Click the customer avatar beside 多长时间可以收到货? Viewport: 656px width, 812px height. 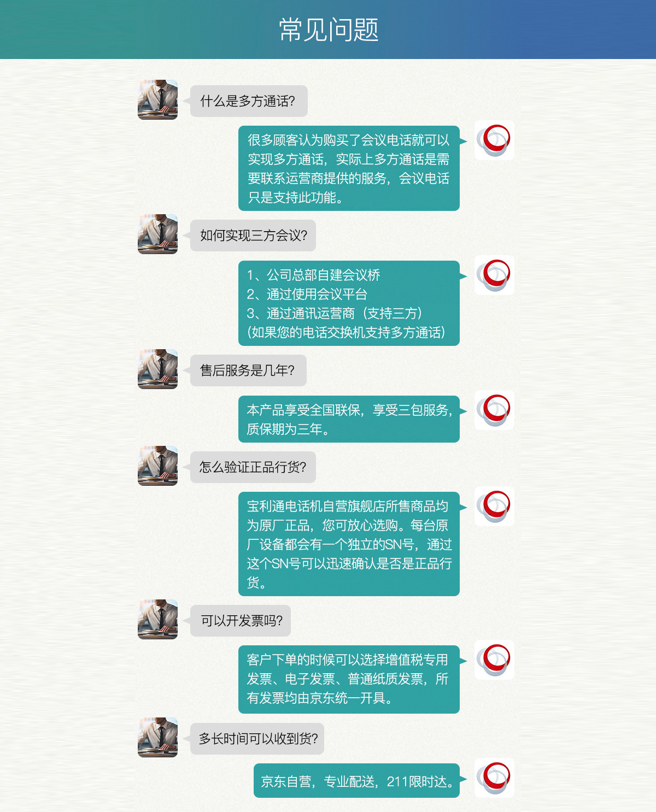pos(157,737)
